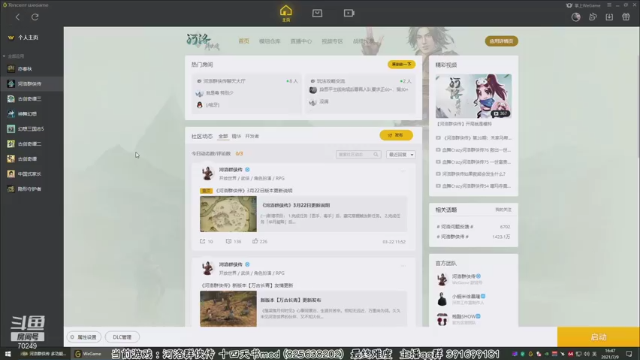Play the featured video thumbnail
640x360 pixels.
(473, 96)
